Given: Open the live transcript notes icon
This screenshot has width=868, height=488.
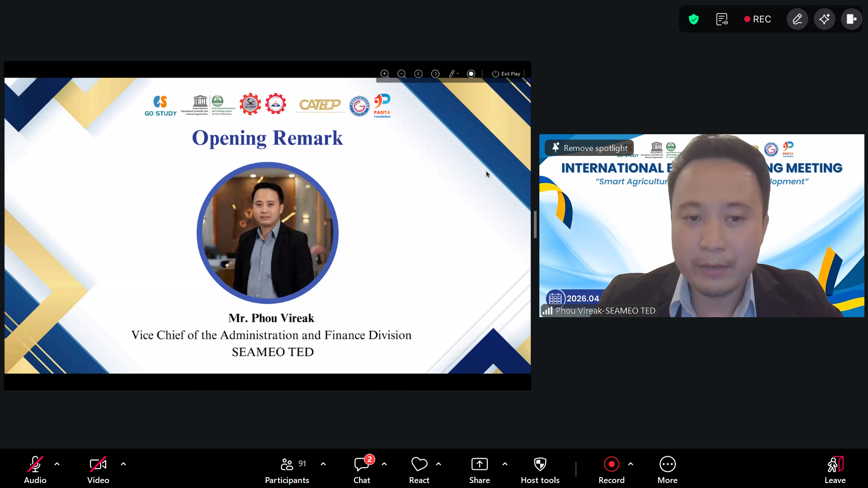Looking at the screenshot, I should coord(722,19).
